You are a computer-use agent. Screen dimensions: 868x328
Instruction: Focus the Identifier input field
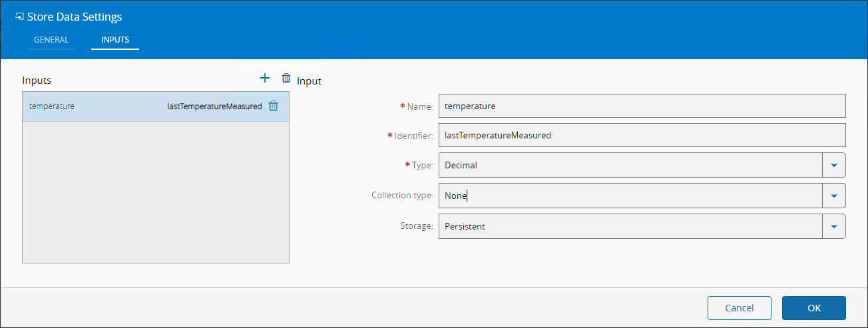click(x=642, y=135)
